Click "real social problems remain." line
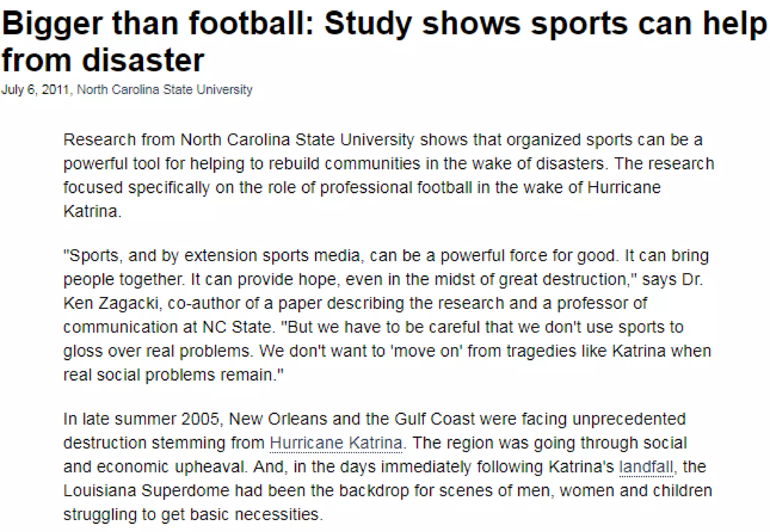The height and width of the screenshot is (532, 770). click(173, 375)
